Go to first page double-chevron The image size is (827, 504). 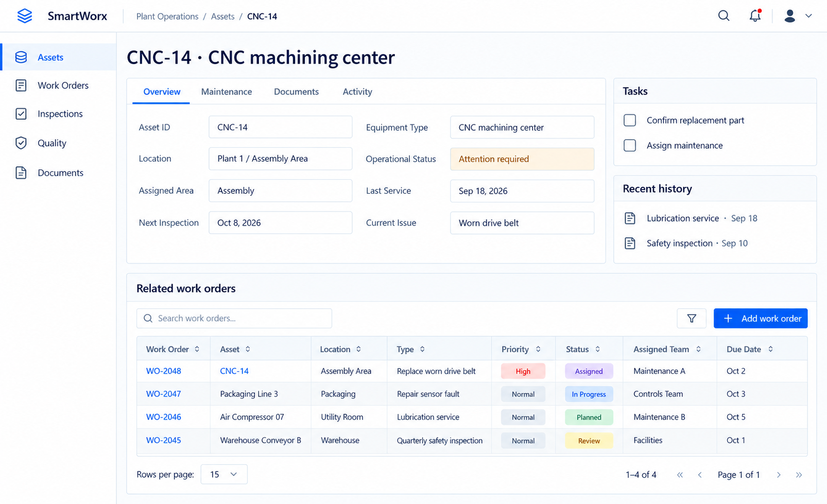click(680, 475)
